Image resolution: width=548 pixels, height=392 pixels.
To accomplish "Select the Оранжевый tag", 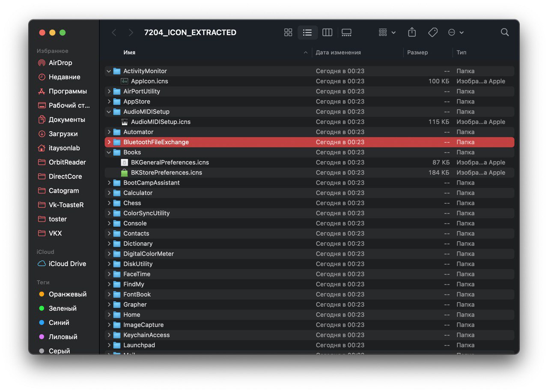I will 64,294.
